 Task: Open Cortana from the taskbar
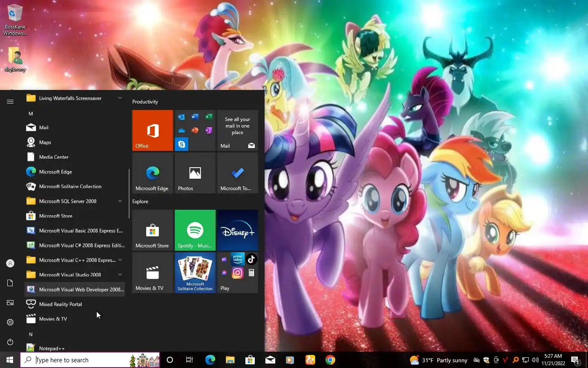(170, 360)
